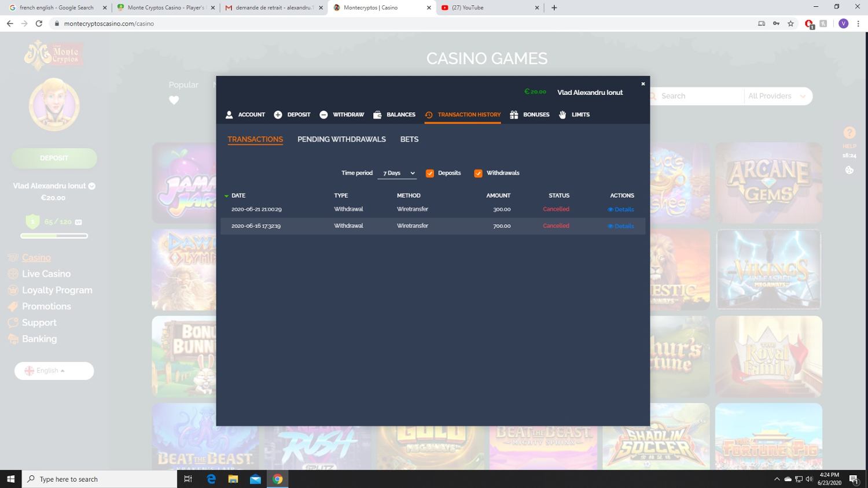Click the favorites heart icon
The image size is (868, 488).
point(174,100)
